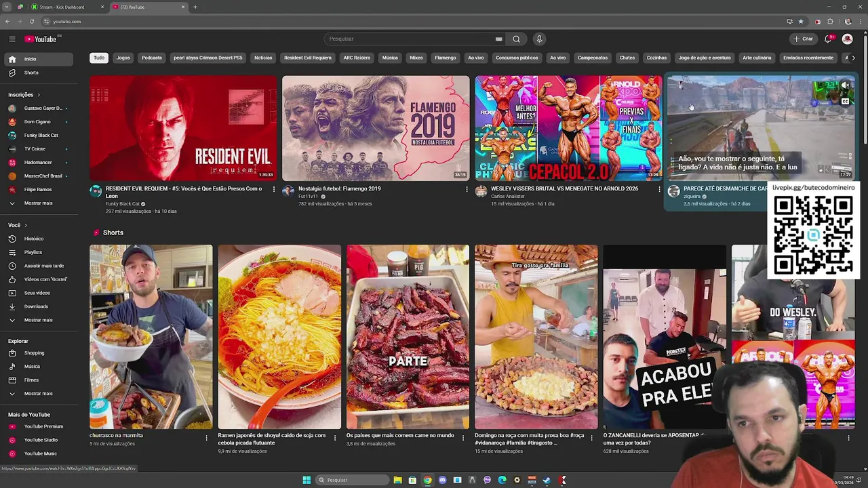Click the Windows taskbar Pesquisar search box
The width and height of the screenshot is (868, 488).
pos(352,480)
